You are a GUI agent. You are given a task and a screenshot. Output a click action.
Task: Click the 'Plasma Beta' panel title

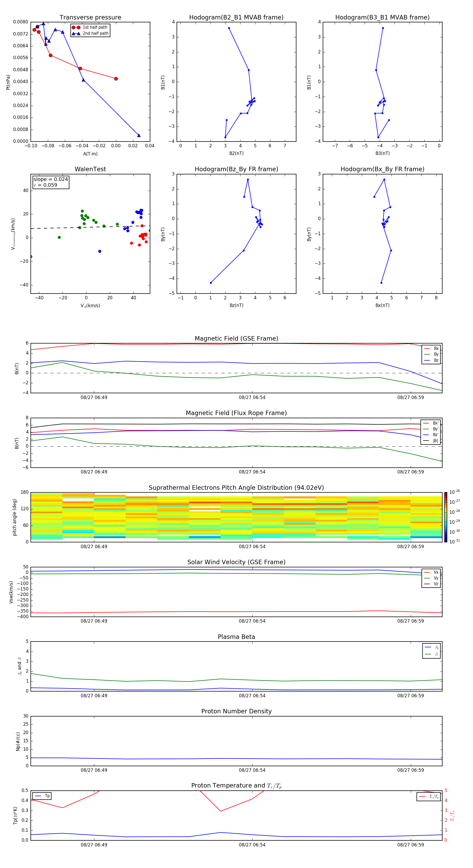click(236, 637)
